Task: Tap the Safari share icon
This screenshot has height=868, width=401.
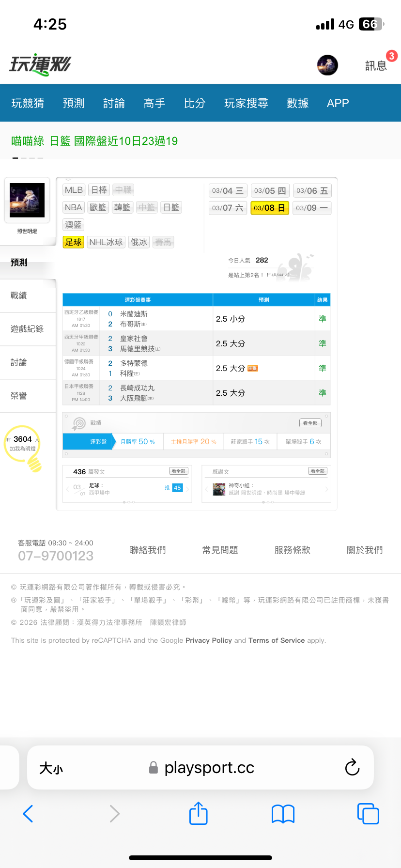Action: point(199,813)
